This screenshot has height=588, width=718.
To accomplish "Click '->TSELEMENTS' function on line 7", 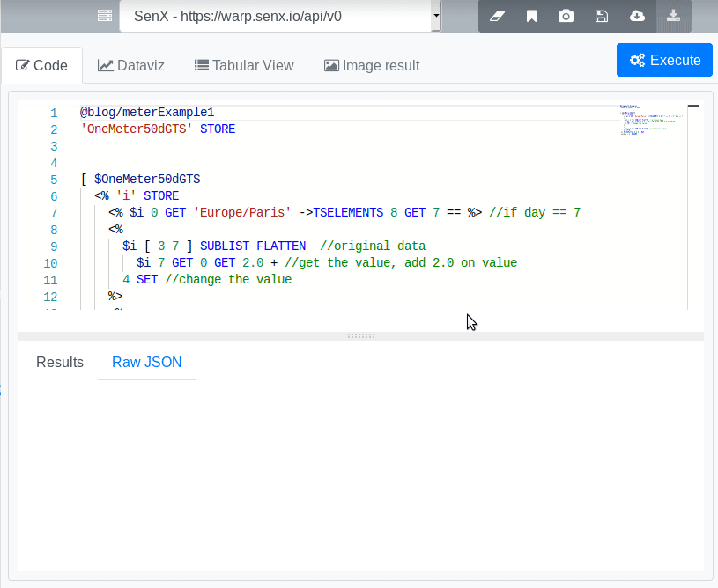I will (341, 213).
